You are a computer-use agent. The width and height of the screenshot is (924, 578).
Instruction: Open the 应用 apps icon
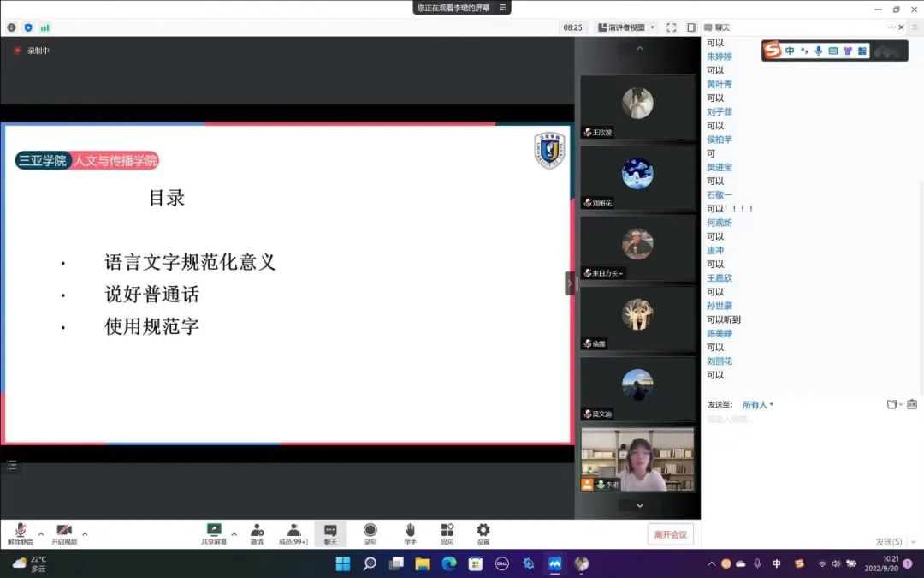pyautogui.click(x=447, y=531)
